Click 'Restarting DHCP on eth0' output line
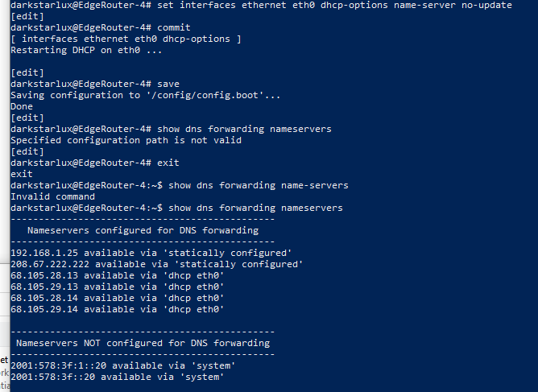 (86, 50)
